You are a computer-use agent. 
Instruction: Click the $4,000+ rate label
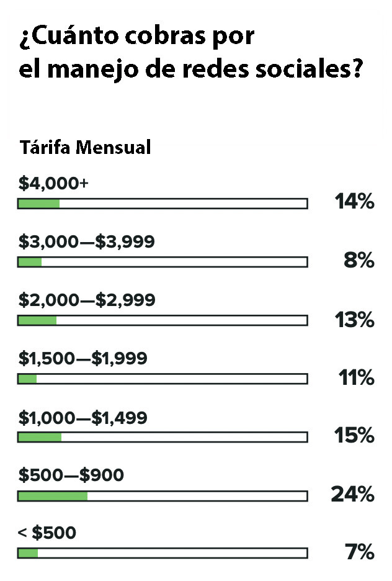(x=54, y=183)
